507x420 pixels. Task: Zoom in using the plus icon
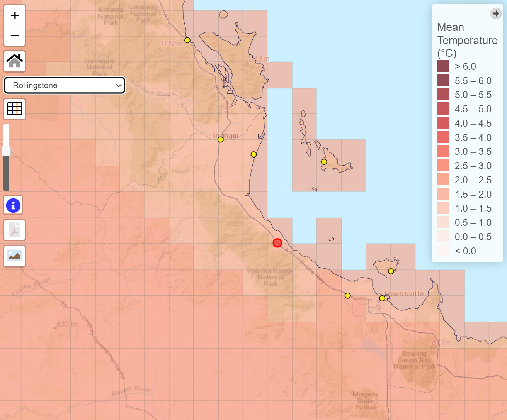tap(14, 15)
